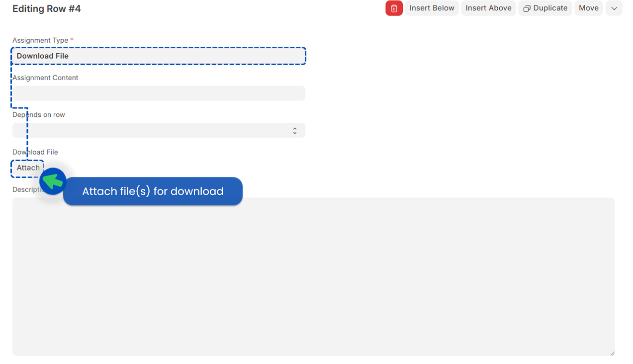Click the Editing Row #4 heading
Viewport: 633px width, 364px height.
point(46,8)
